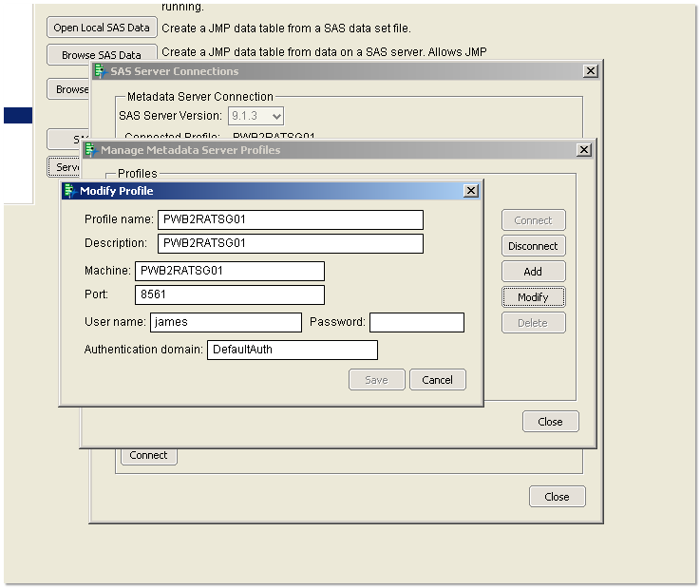The height and width of the screenshot is (588, 700).
Task: Click Open Local SAS Data button
Action: [102, 28]
